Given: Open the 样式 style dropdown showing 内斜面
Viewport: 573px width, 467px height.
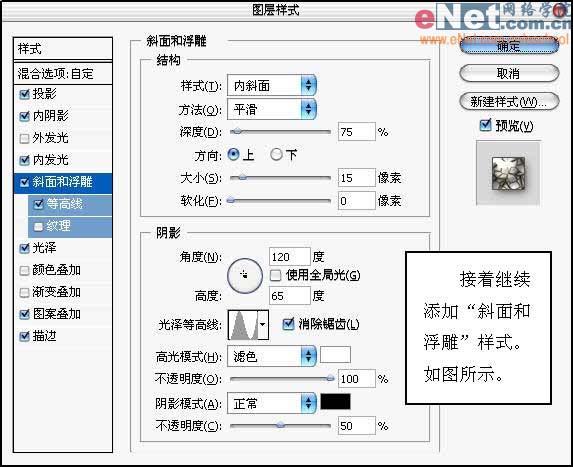Looking at the screenshot, I should pos(272,86).
